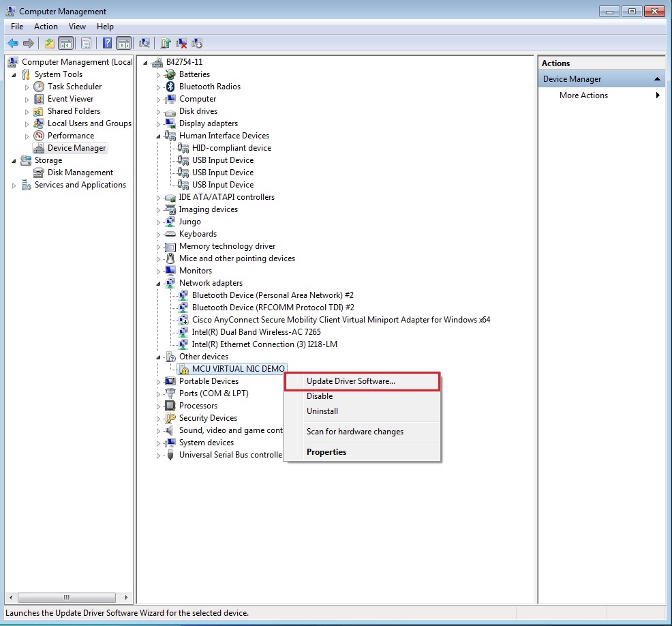Toggle Show/Hide Console Tree toolbar button

coord(66,44)
